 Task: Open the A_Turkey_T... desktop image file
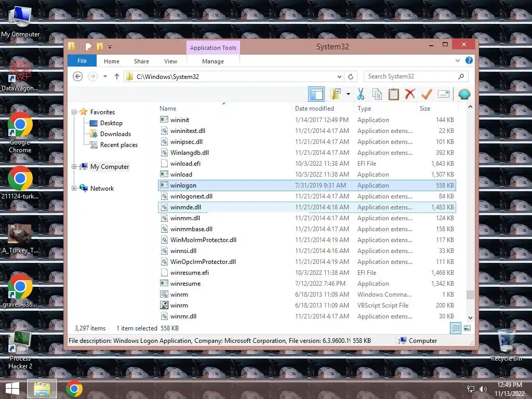20,238
